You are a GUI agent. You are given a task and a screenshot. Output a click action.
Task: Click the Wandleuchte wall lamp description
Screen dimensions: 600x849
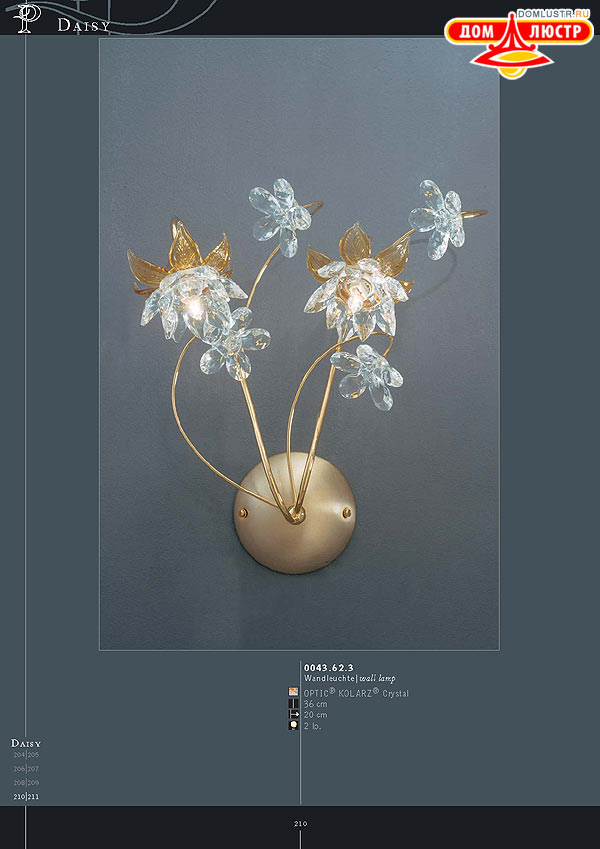click(x=350, y=678)
